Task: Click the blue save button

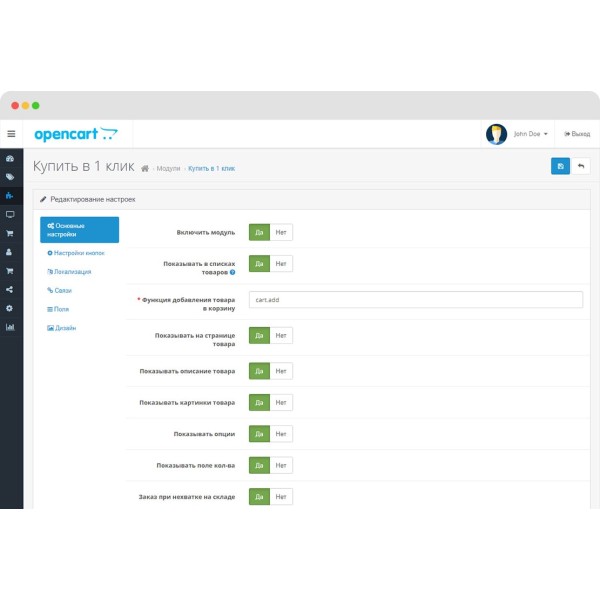Action: (x=560, y=166)
